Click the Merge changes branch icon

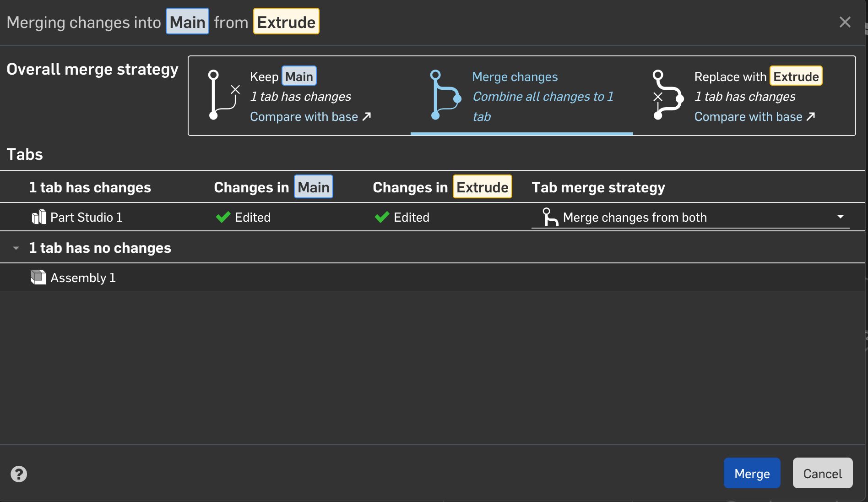[445, 95]
